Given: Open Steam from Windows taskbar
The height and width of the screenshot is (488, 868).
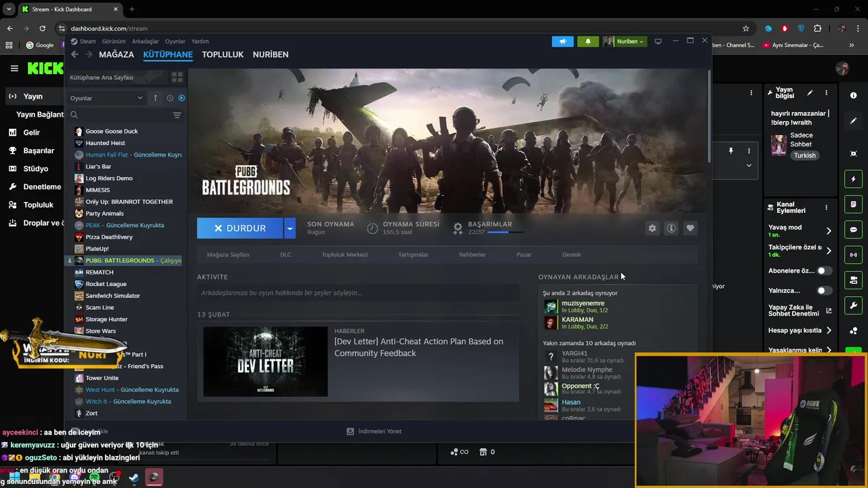Looking at the screenshot, I should [134, 478].
